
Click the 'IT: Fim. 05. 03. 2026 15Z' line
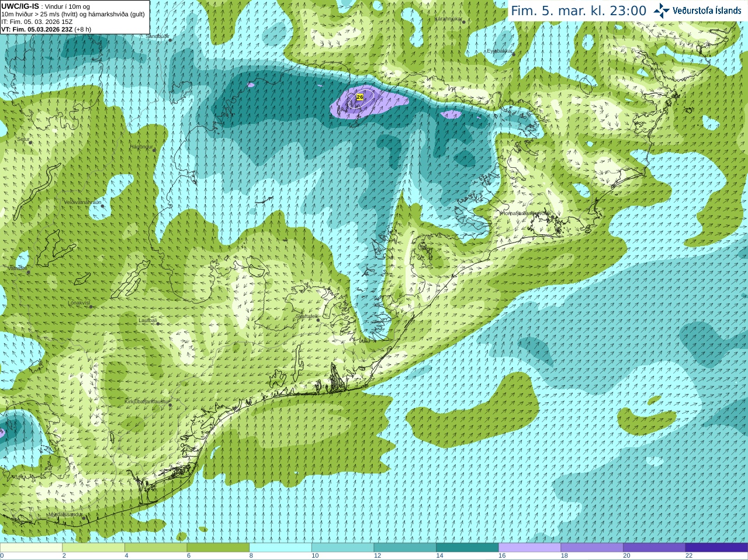(37, 22)
